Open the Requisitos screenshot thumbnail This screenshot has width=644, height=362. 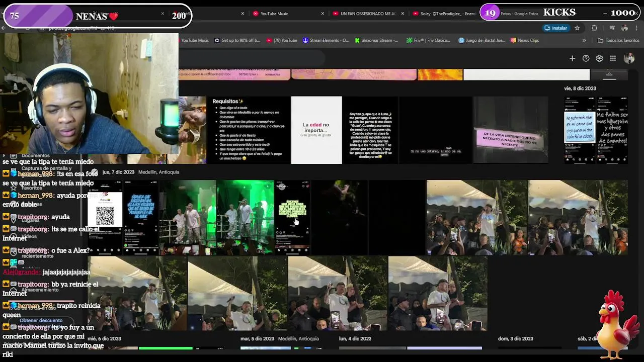pos(249,130)
